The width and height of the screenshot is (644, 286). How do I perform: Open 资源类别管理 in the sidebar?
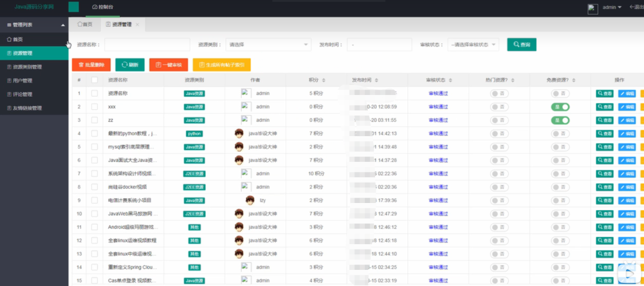coord(34,67)
